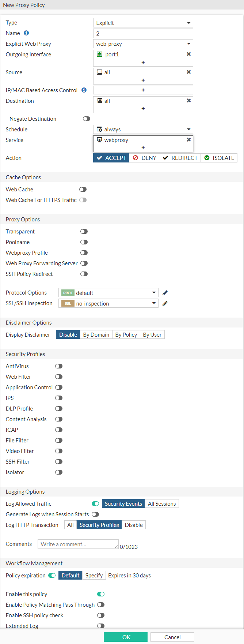This screenshot has width=244, height=644.
Task: Click the Comments field to write a comment
Action: click(77, 544)
